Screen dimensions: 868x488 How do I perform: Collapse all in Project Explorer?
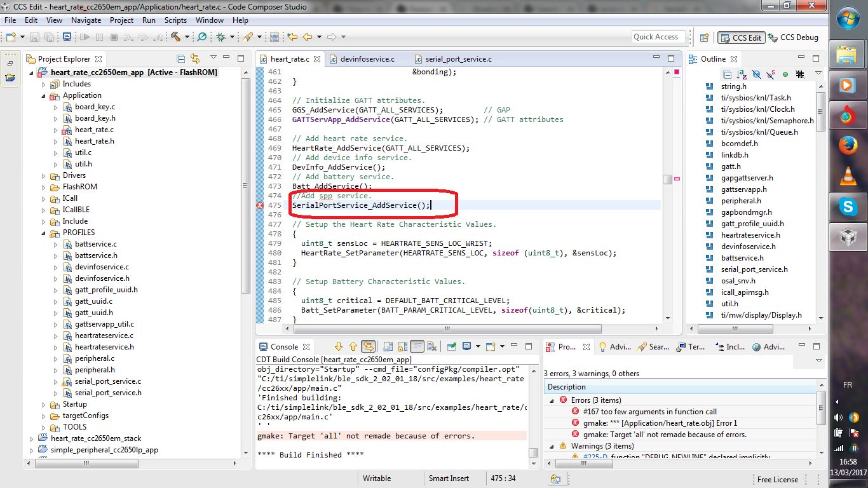[x=180, y=59]
